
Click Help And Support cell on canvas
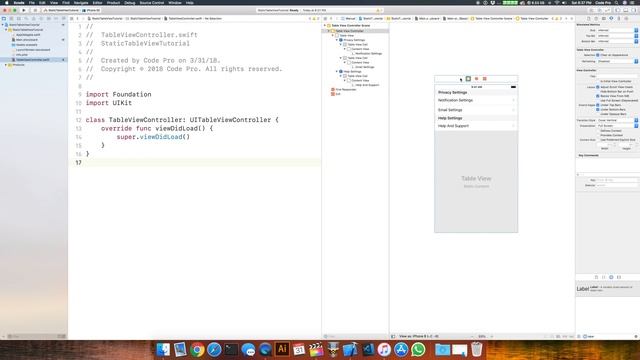[476, 126]
